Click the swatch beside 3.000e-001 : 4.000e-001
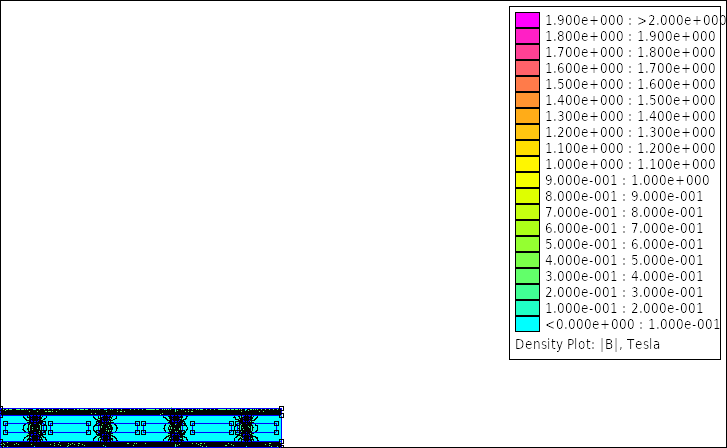Screen dimensions: 727x448 528,276
